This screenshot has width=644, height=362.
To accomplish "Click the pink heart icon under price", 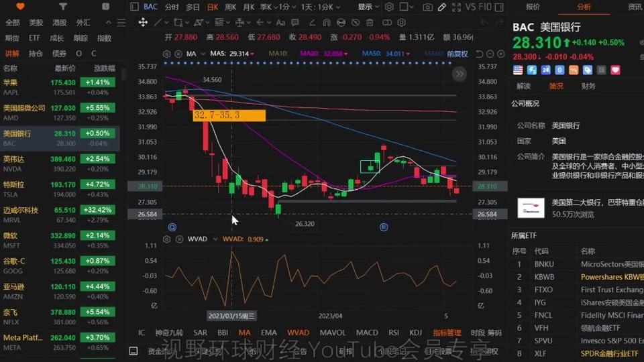I will coord(615,70).
